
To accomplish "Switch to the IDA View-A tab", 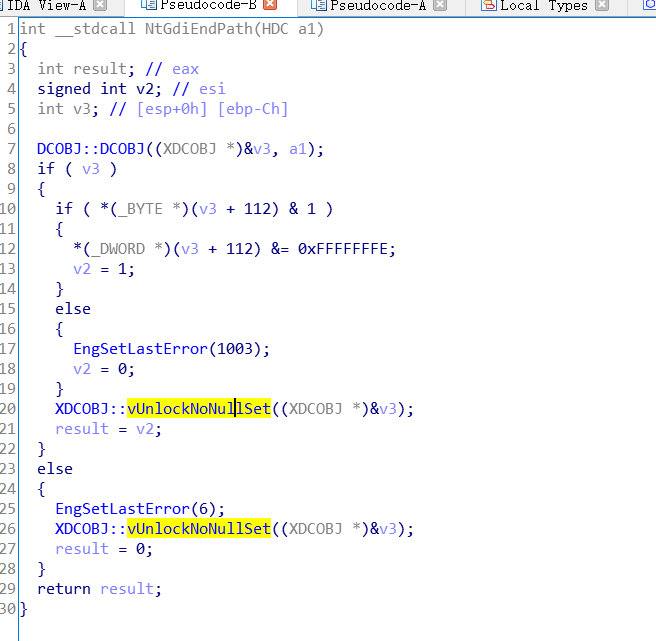I will 46,6.
